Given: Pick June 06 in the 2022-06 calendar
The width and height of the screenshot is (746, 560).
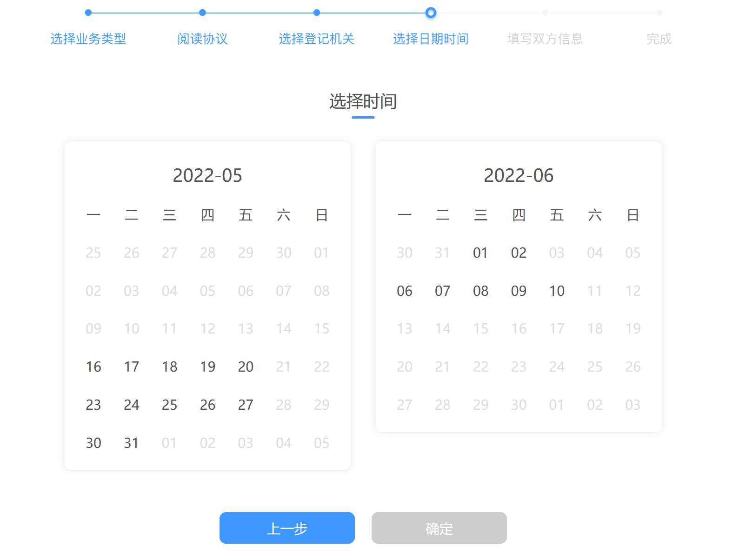Looking at the screenshot, I should (x=405, y=291).
